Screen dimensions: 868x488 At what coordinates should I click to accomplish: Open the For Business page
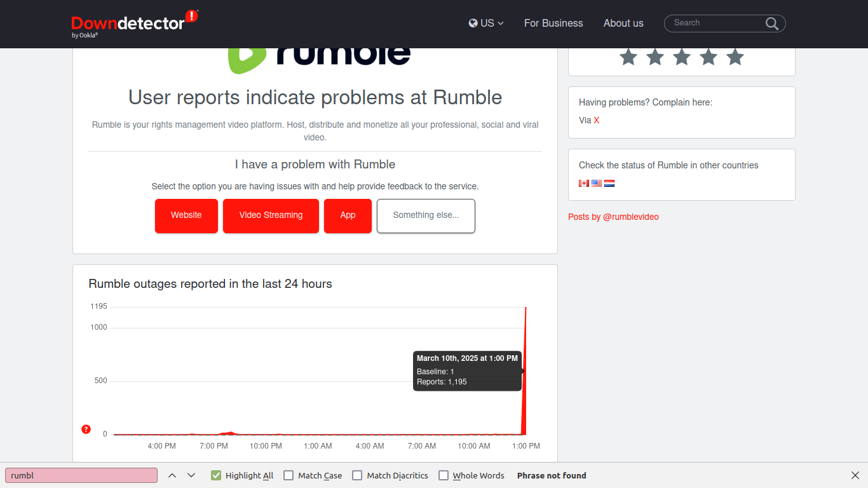coord(553,23)
